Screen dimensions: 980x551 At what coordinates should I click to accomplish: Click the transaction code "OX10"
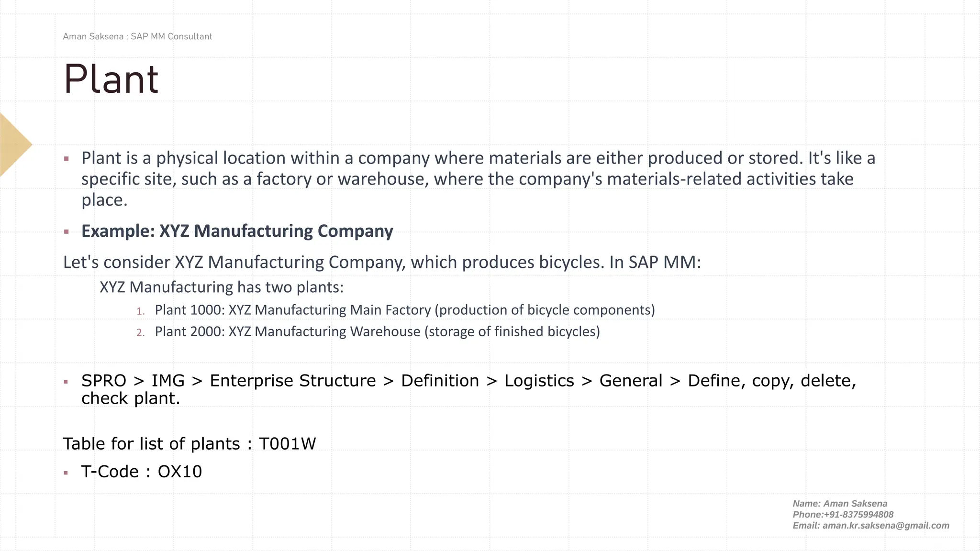180,472
